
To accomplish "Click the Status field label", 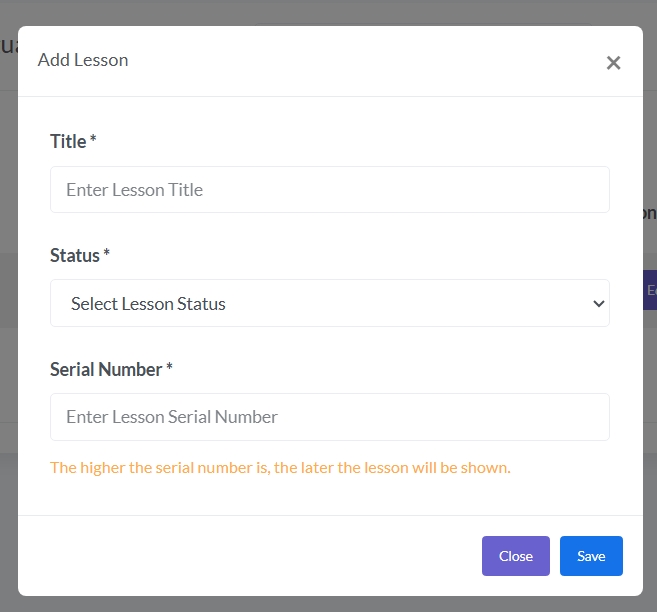I will point(75,256).
